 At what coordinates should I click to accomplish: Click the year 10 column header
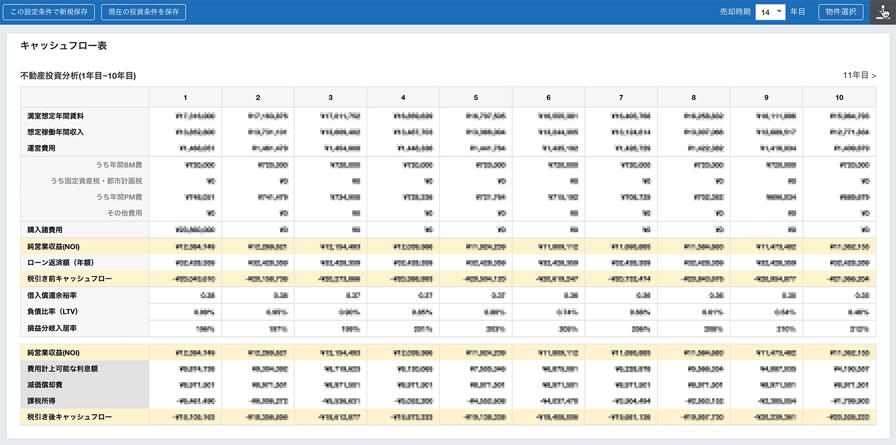coord(838,97)
